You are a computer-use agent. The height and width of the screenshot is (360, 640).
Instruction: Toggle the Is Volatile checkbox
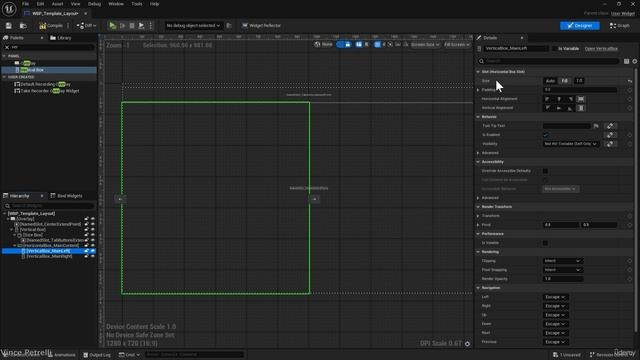pyautogui.click(x=546, y=243)
